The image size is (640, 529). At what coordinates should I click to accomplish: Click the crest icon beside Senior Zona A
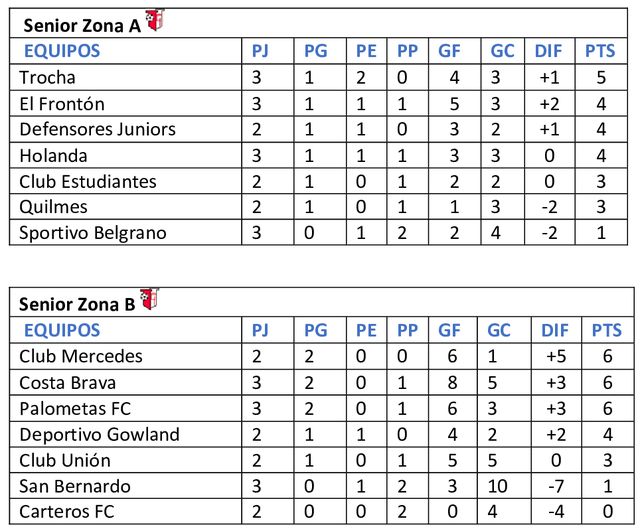click(x=154, y=20)
